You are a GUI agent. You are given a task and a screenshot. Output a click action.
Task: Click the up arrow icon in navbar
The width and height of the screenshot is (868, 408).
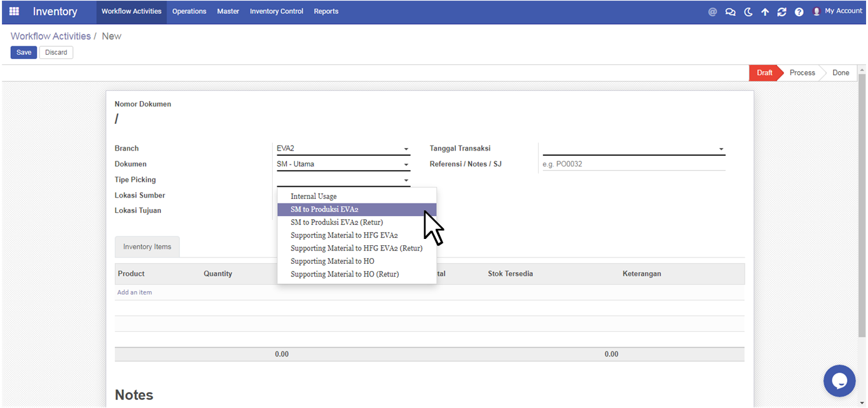click(x=765, y=11)
